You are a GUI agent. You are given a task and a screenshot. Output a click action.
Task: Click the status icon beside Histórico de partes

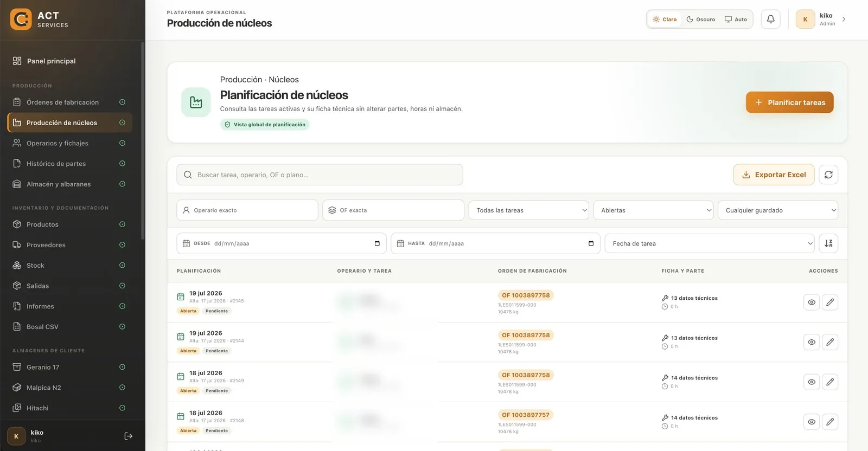click(x=122, y=164)
